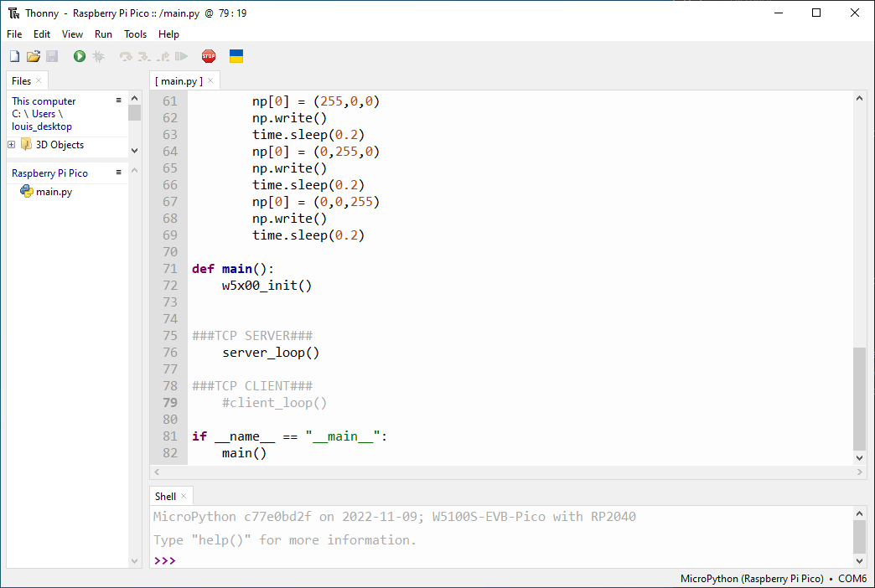This screenshot has height=588, width=875.
Task: Click the w5x00_init() line
Action: [267, 286]
